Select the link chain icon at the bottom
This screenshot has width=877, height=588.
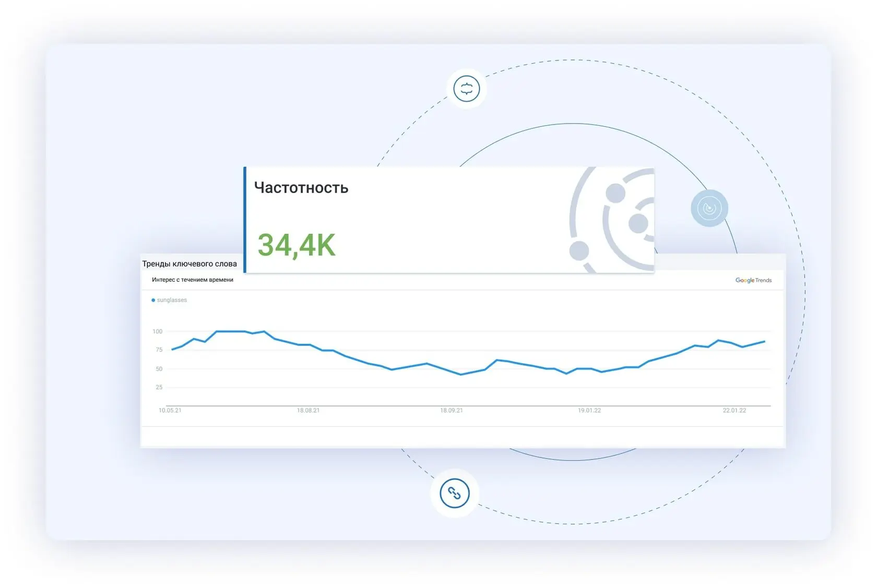[455, 493]
